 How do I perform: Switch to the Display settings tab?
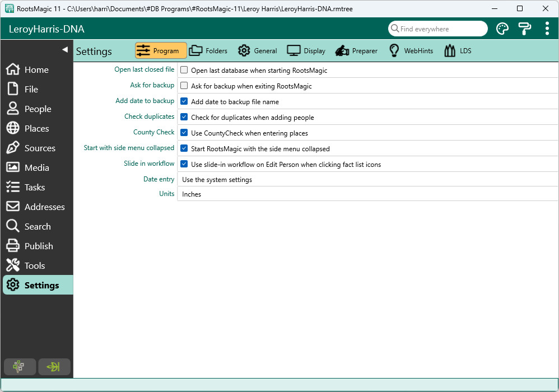306,50
